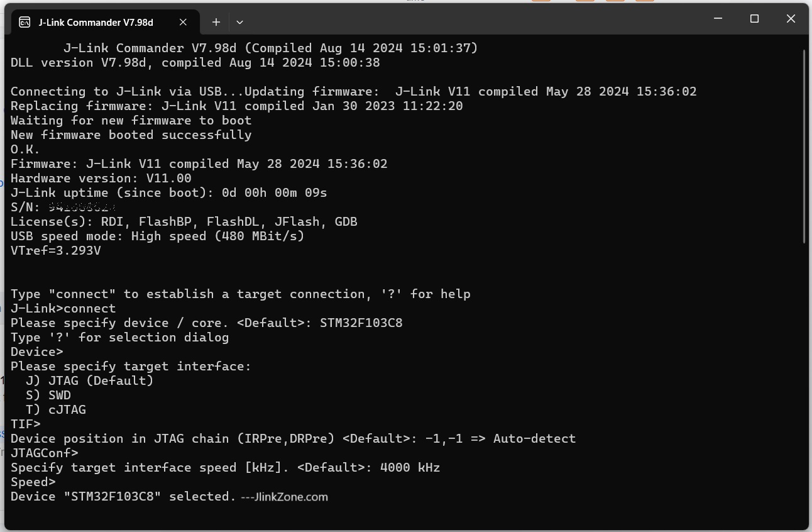Viewport: 812px width, 532px height.
Task: Open a new tab with the plus icon
Action: pyautogui.click(x=216, y=22)
